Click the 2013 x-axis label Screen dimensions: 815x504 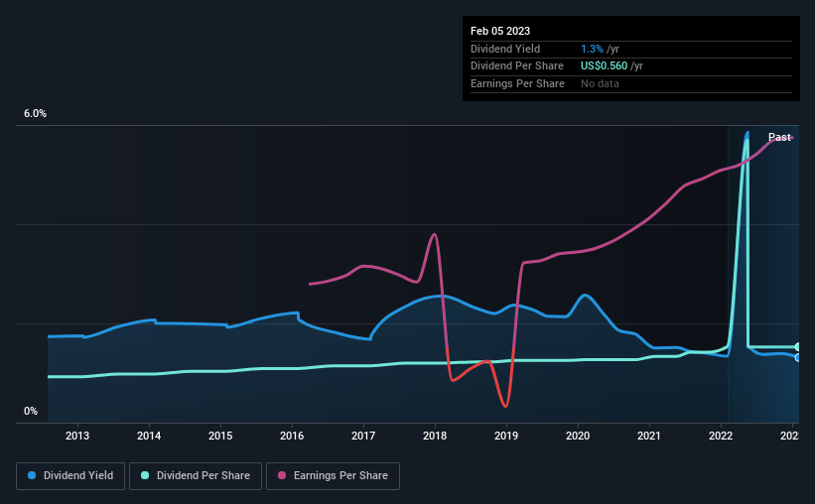pos(77,436)
